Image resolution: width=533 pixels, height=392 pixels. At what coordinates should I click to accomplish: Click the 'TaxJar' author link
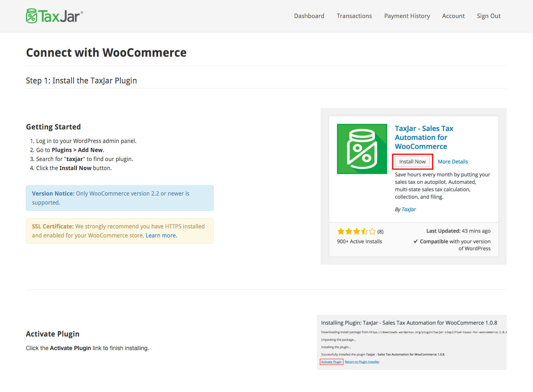tap(408, 209)
